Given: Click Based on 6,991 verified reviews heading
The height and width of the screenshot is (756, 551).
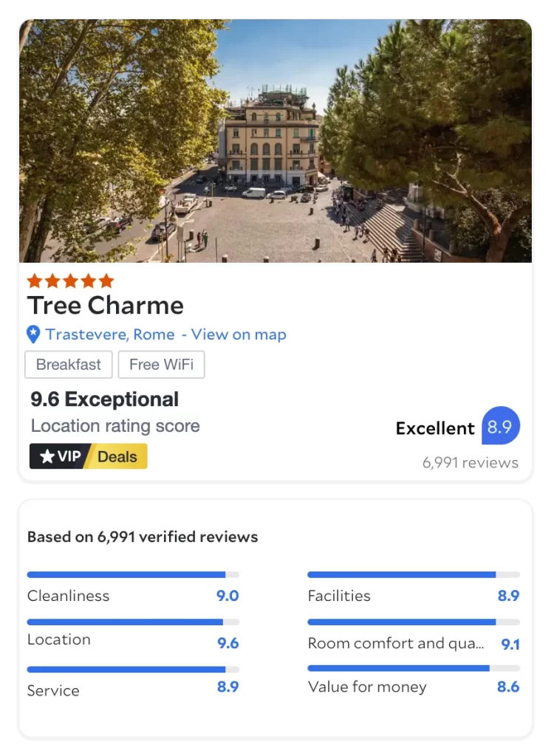Looking at the screenshot, I should [x=143, y=537].
